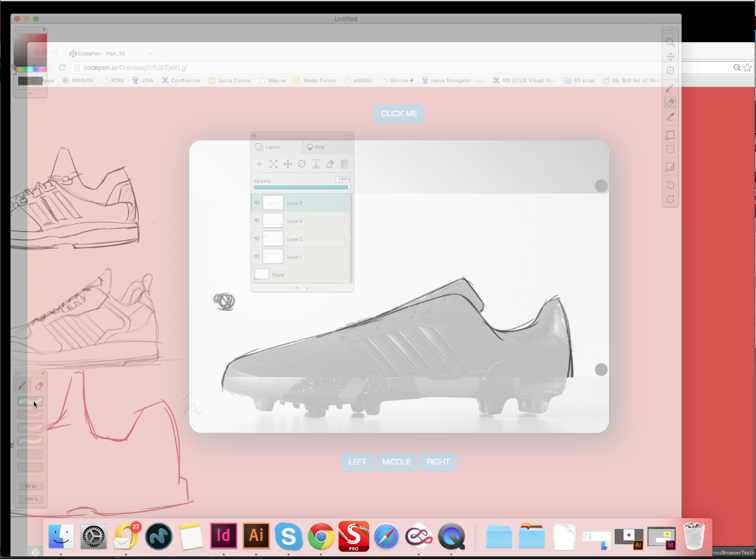The width and height of the screenshot is (756, 559).
Task: Toggle visibility of Layer 1
Action: click(257, 257)
